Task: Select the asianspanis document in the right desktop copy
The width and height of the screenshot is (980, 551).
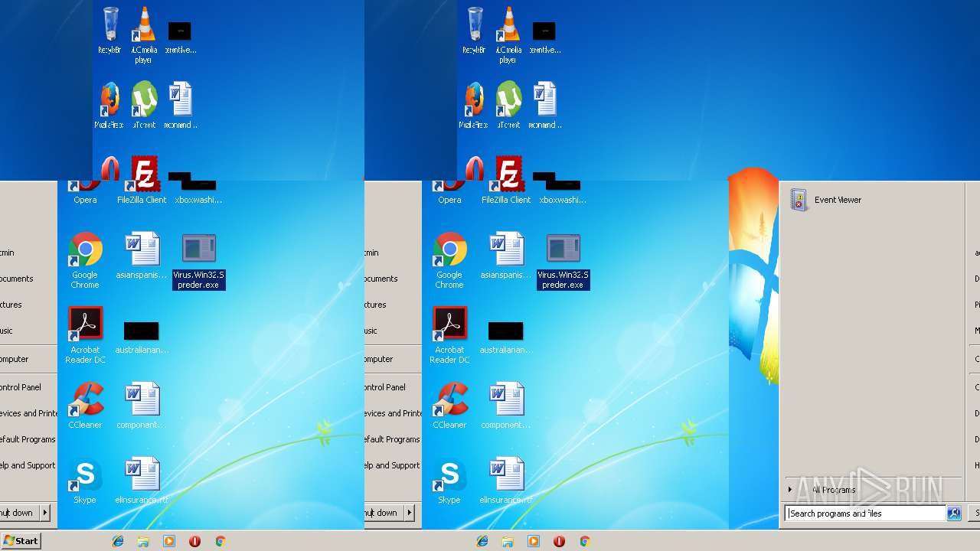Action: 506,256
